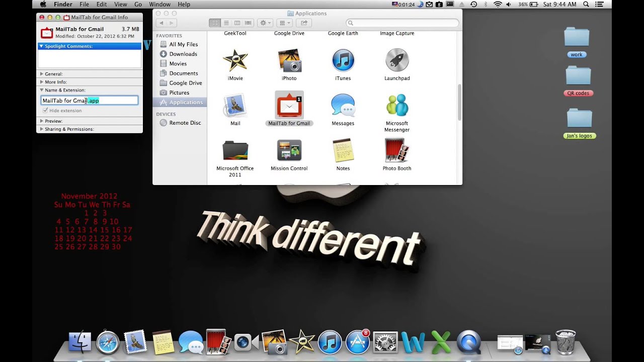The width and height of the screenshot is (644, 362).
Task: Open the App Store from the Dock
Action: (358, 342)
